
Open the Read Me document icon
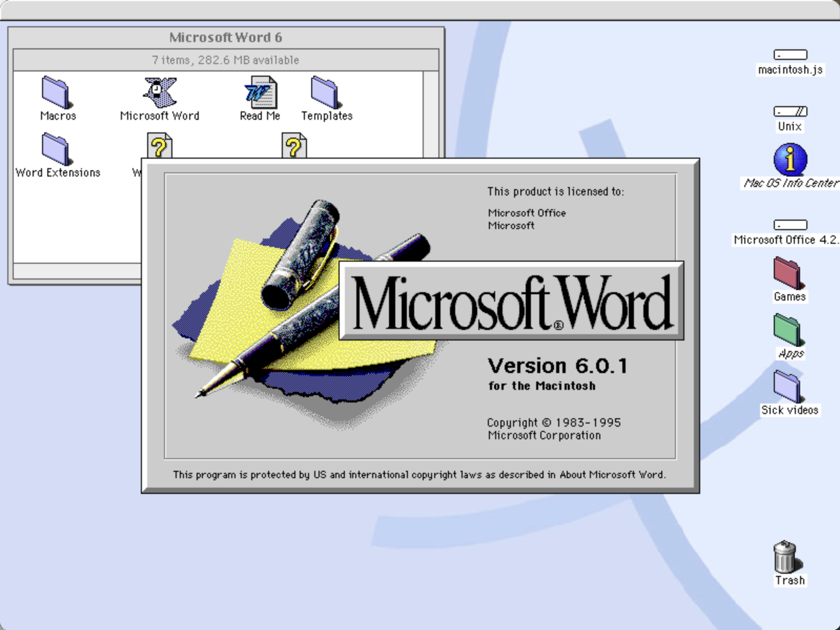coord(260,92)
